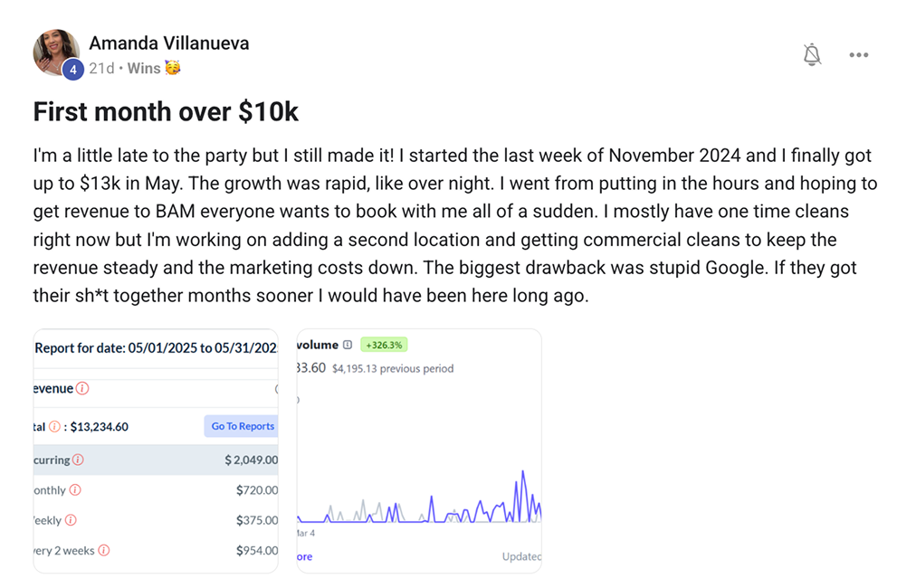916x588 pixels.
Task: Click the info icon beside Recurring
Action: pos(78,460)
